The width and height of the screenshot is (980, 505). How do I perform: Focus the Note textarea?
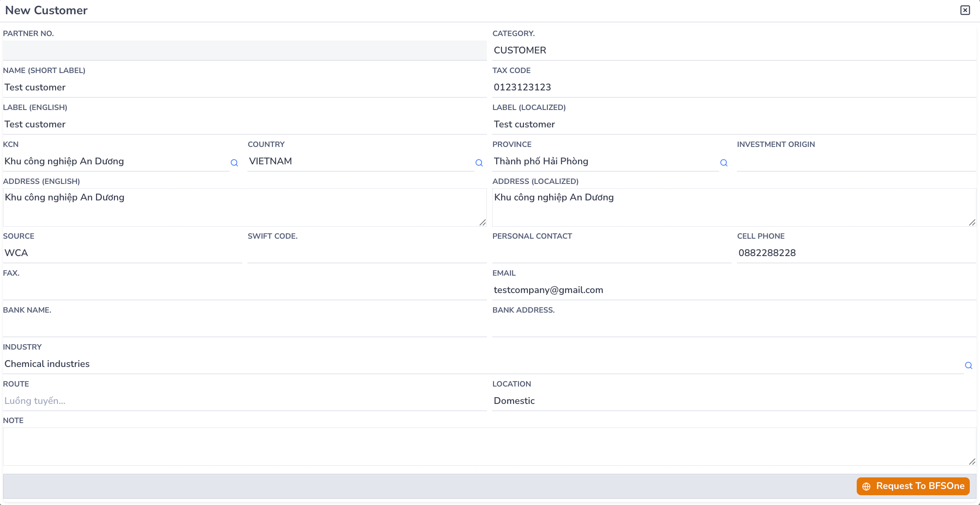(x=490, y=447)
